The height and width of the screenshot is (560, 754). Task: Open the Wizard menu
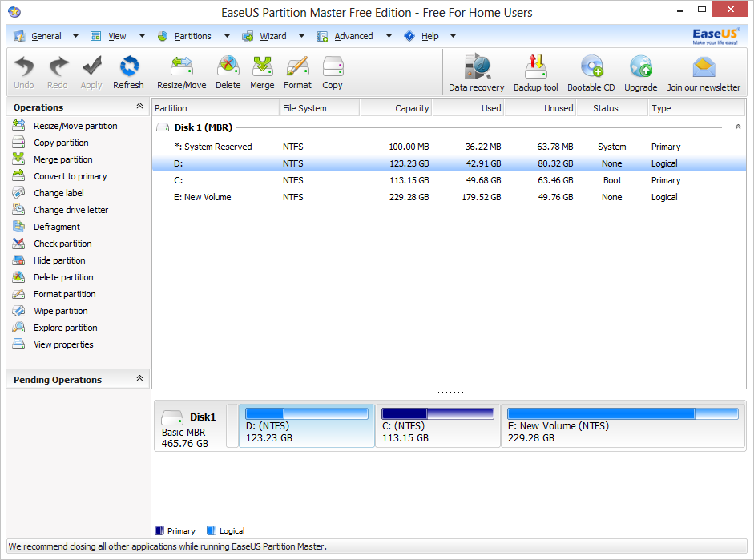272,36
